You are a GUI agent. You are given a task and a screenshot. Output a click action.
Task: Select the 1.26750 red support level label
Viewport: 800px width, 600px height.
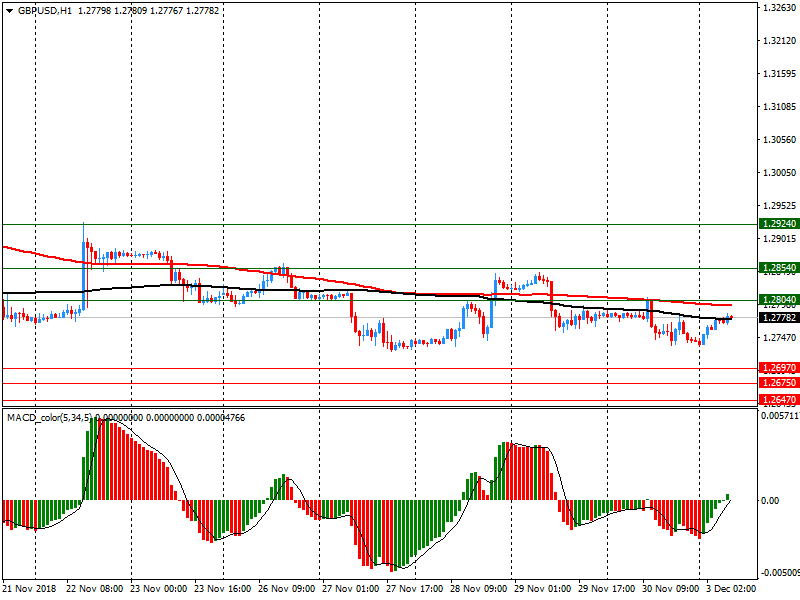click(x=778, y=383)
